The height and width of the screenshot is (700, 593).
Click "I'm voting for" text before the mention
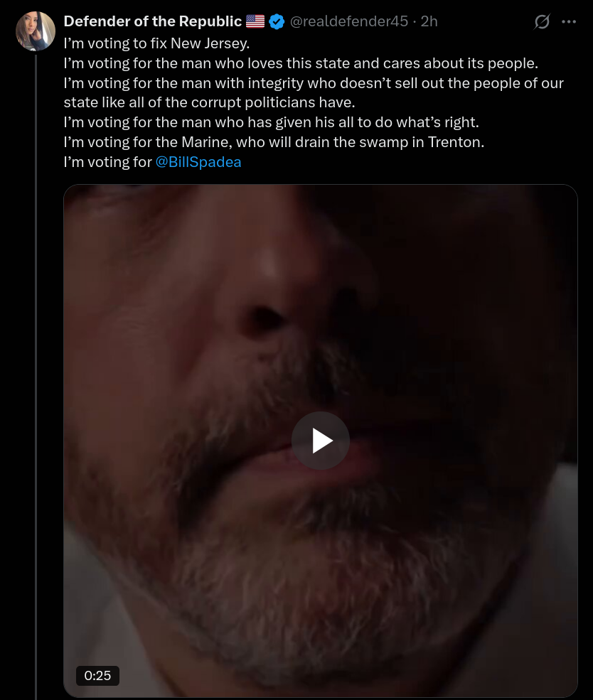tap(107, 161)
